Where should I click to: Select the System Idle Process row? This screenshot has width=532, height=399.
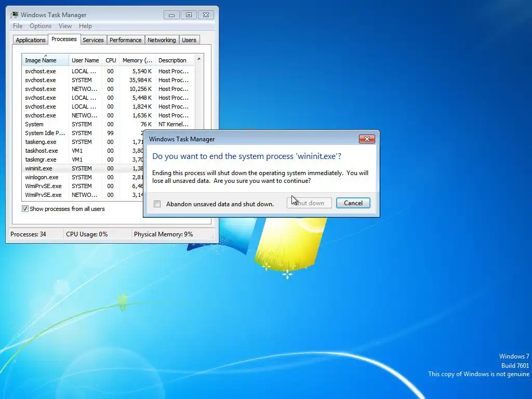click(83, 133)
